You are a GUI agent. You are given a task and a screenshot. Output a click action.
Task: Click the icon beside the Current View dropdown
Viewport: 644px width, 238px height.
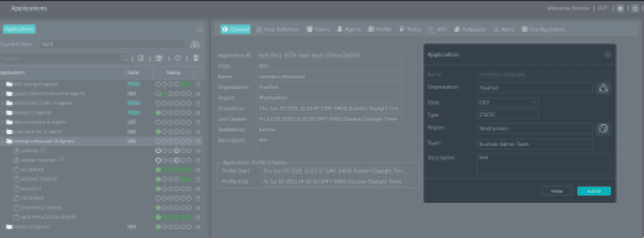point(195,45)
